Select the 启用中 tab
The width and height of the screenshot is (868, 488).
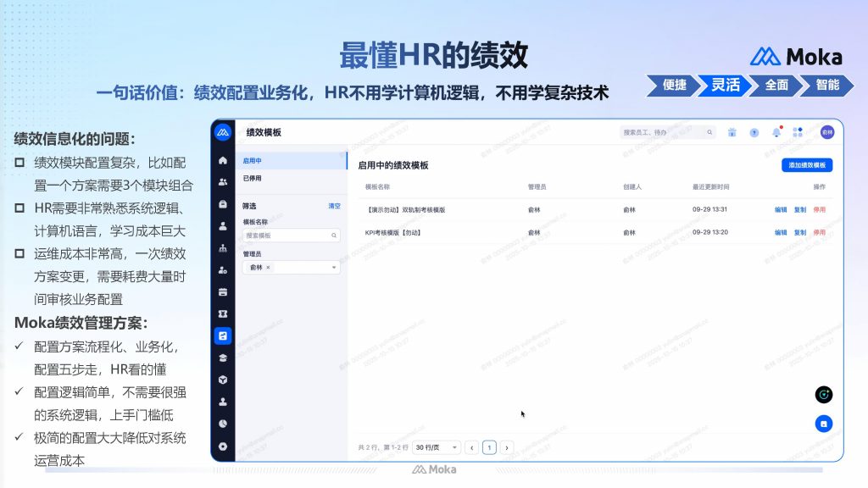253,160
